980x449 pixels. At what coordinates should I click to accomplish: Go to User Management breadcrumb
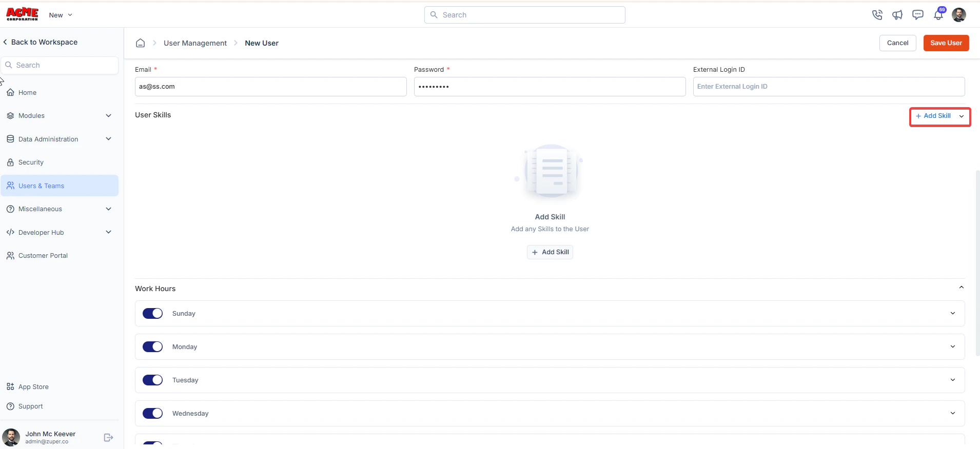click(x=195, y=43)
